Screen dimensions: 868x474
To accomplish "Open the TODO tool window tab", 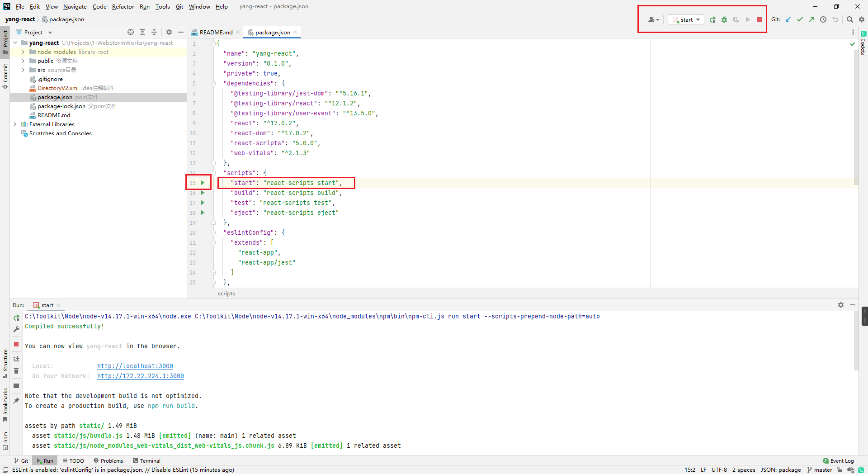I will click(x=73, y=461).
